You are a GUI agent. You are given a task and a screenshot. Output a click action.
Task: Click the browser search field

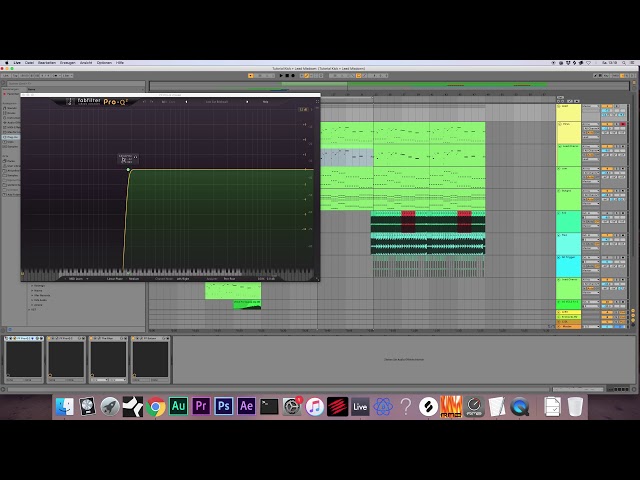76,83
